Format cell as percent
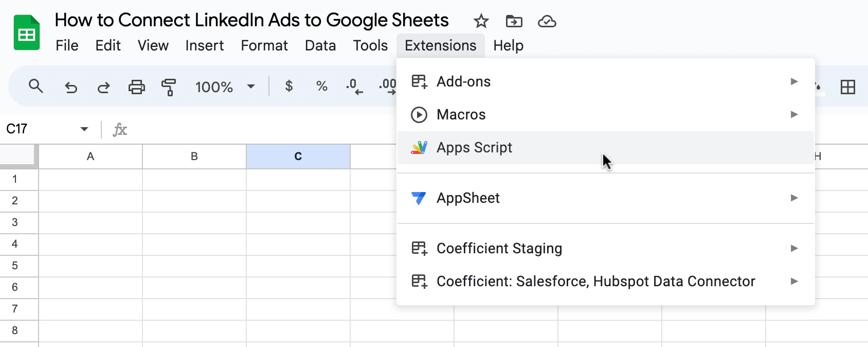868x347 pixels. (x=322, y=86)
